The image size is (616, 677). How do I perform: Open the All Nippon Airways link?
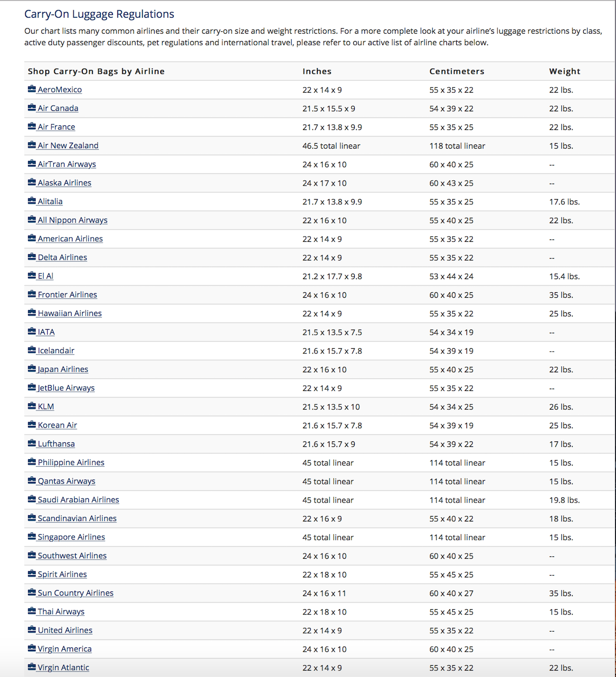[x=72, y=220]
